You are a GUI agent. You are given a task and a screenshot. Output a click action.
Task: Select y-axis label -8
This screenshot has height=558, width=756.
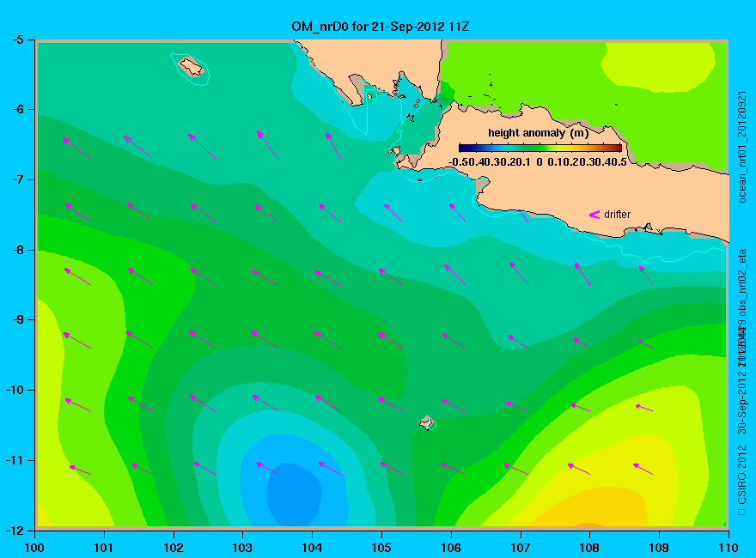tap(18, 250)
